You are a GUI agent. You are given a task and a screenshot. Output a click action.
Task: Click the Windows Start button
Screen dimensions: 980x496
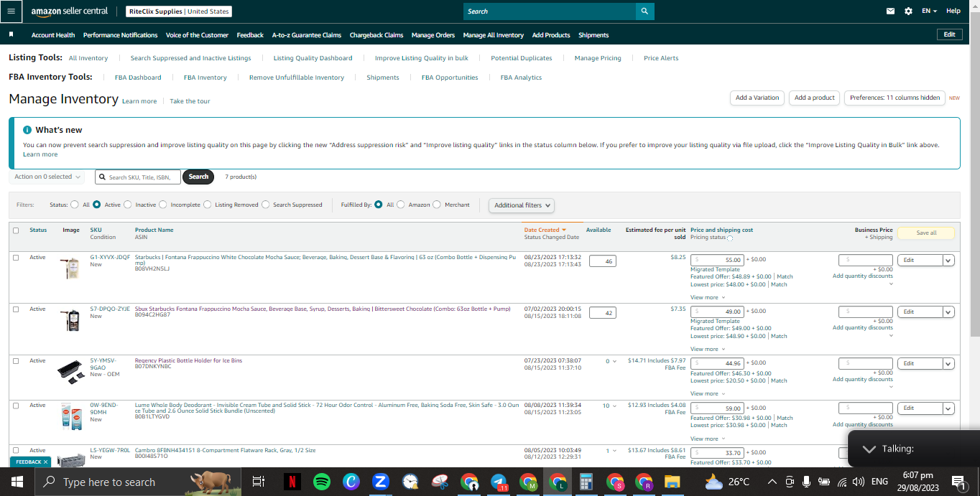(16, 482)
